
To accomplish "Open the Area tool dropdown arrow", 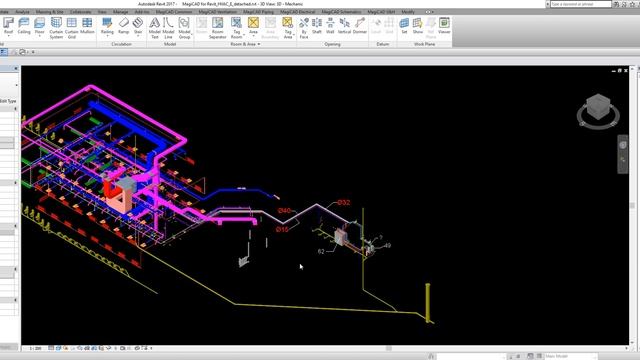I will click(253, 36).
